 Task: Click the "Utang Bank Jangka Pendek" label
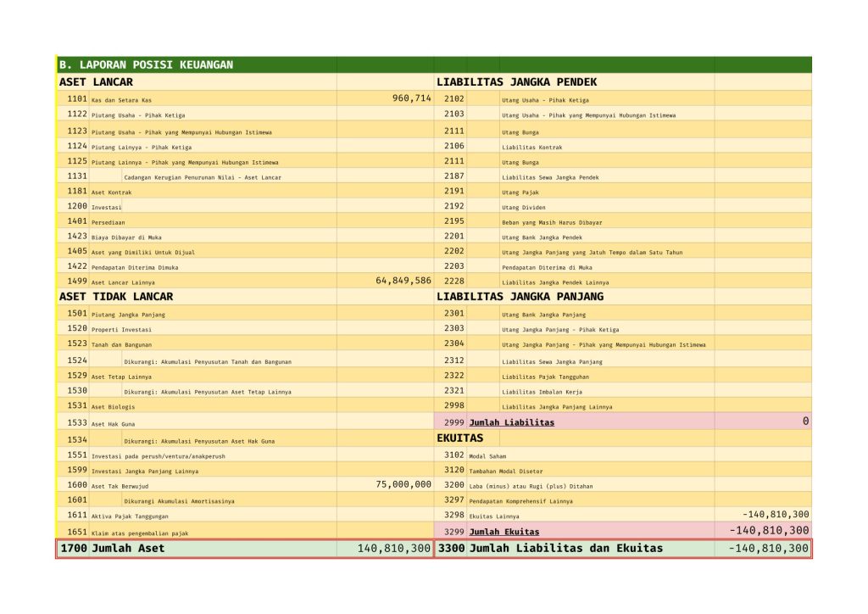pos(542,237)
